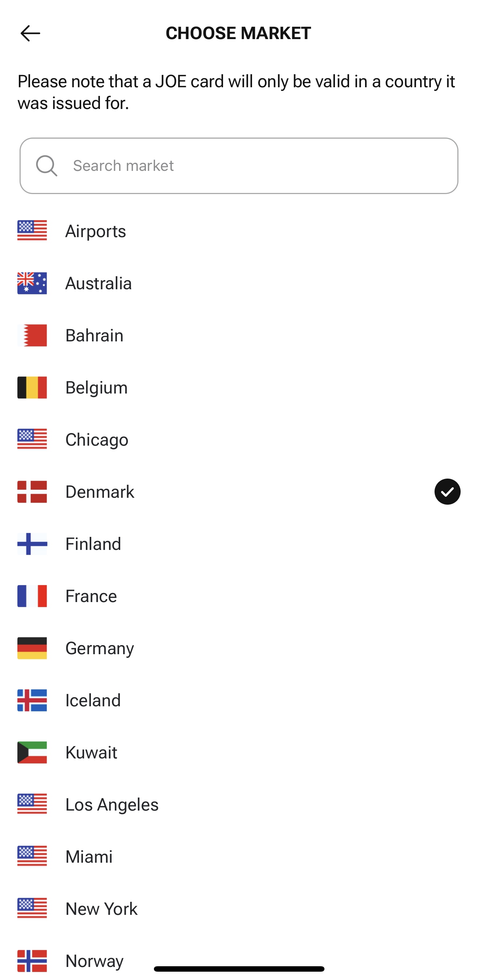Tap the Germany flag icon
Viewport: 478px width, 980px height.
32,648
